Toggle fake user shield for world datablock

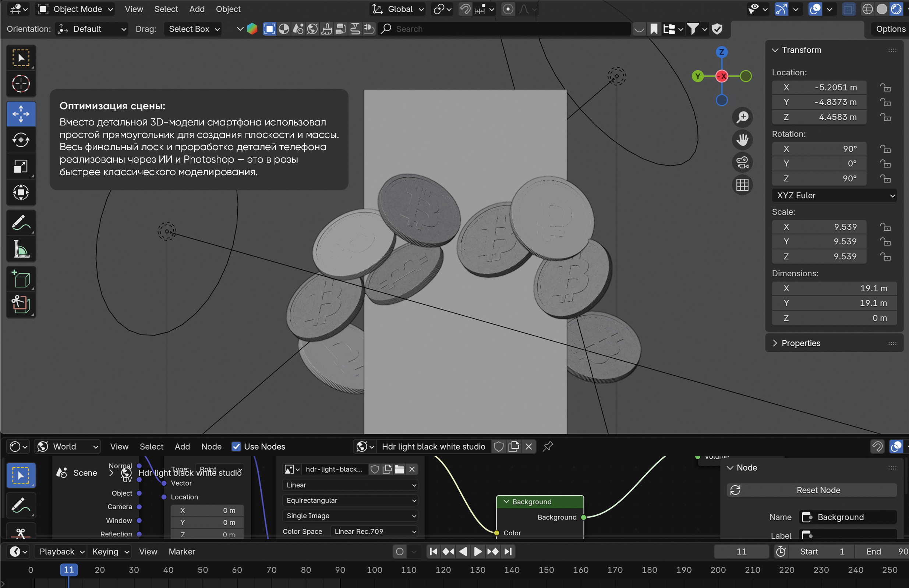[x=499, y=446]
